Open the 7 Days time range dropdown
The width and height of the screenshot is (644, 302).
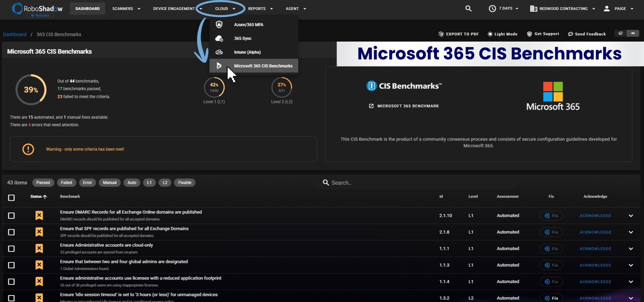pos(504,9)
